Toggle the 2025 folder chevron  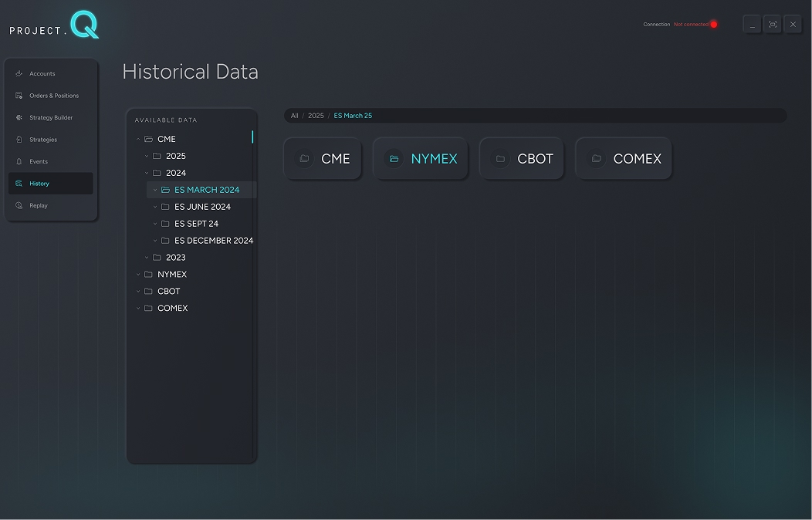coord(147,156)
